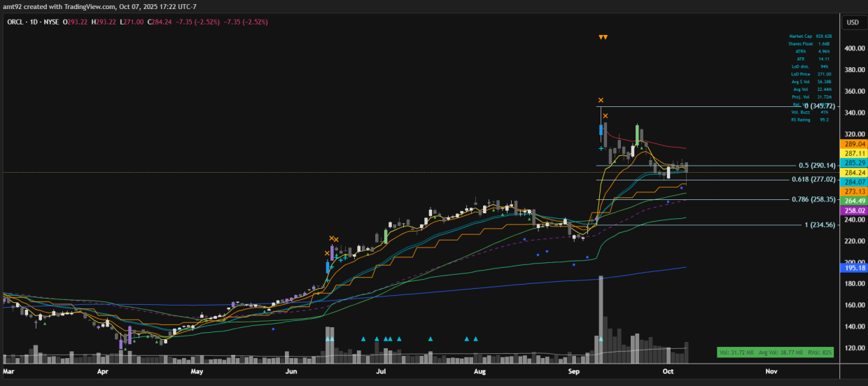Click the tallest September volume bar
Image resolution: width=868 pixels, height=386 pixels.
point(601,319)
